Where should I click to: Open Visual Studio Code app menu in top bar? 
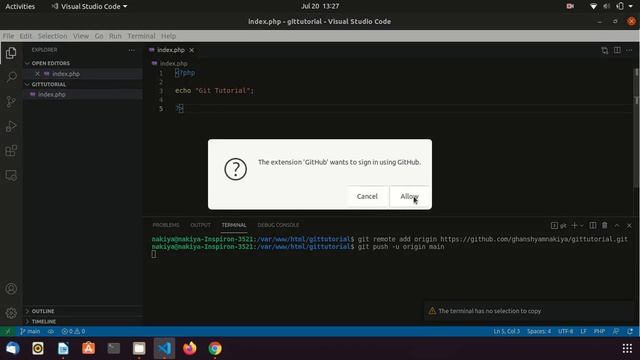point(89,6)
